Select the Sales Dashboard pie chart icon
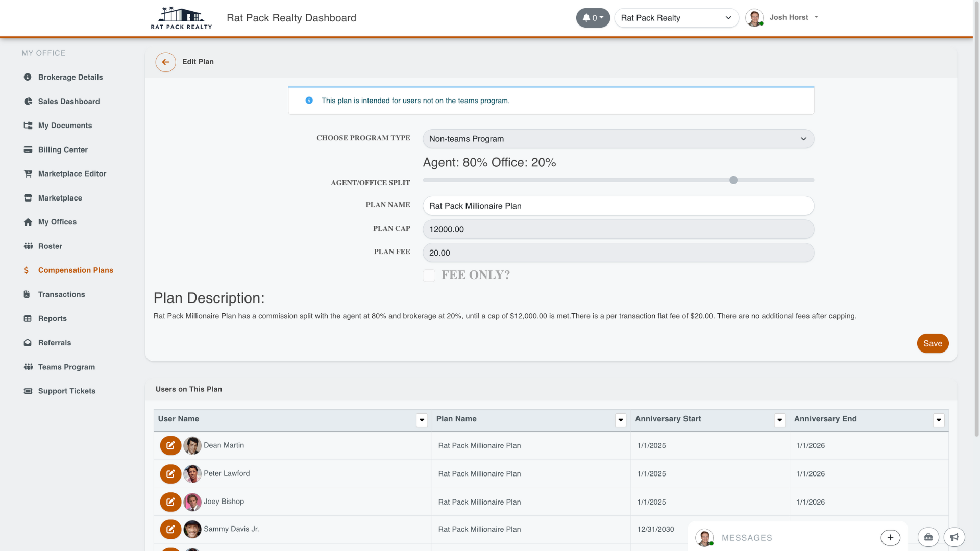 (x=27, y=101)
